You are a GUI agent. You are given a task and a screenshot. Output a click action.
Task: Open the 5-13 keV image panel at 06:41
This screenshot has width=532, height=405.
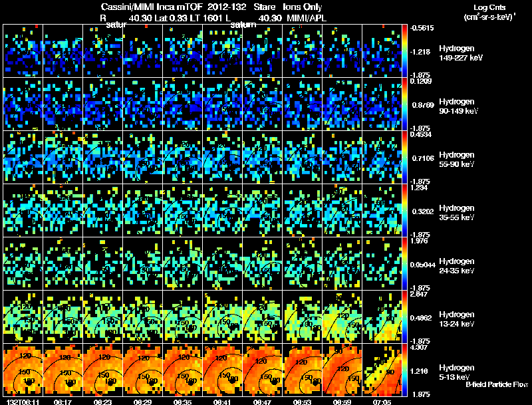[x=222, y=370]
